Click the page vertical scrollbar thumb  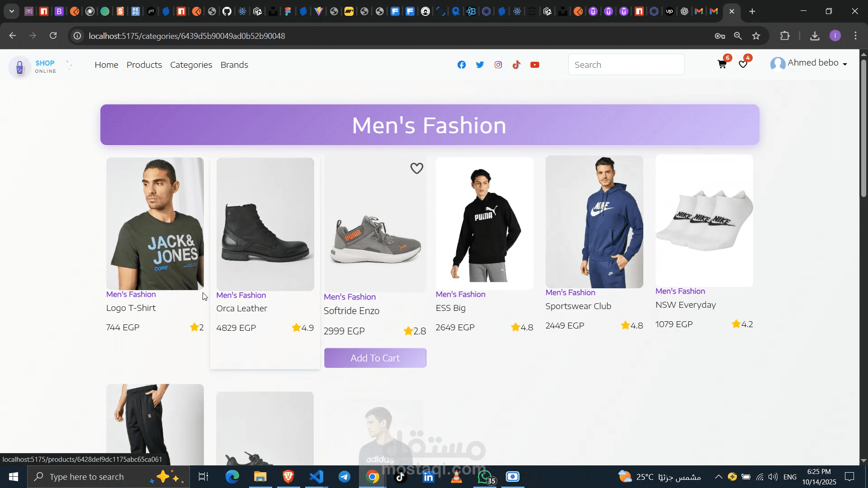(863, 128)
